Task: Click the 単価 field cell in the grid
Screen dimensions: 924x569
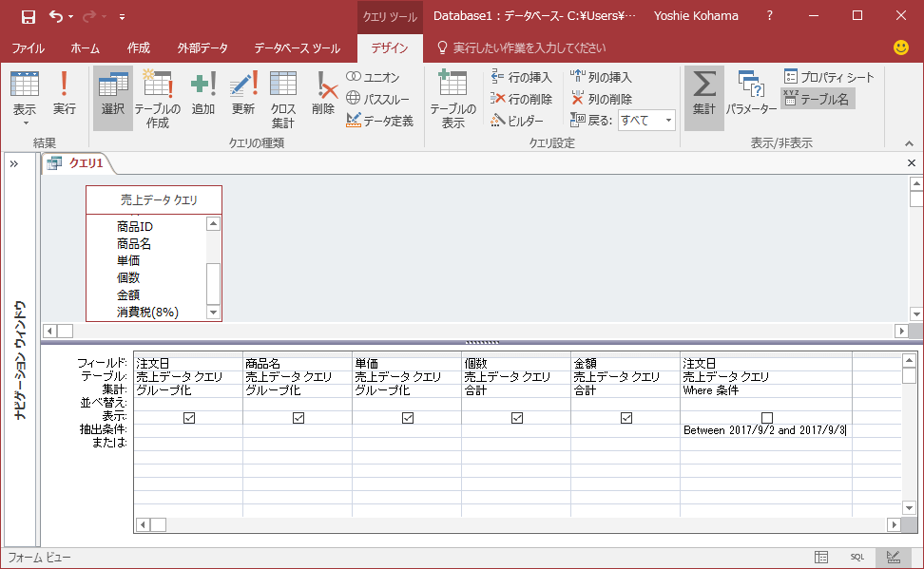Action: [407, 364]
